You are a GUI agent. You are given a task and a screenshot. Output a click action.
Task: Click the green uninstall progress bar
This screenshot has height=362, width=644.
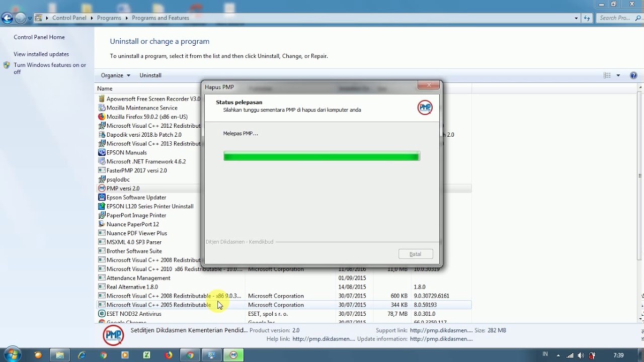(321, 156)
